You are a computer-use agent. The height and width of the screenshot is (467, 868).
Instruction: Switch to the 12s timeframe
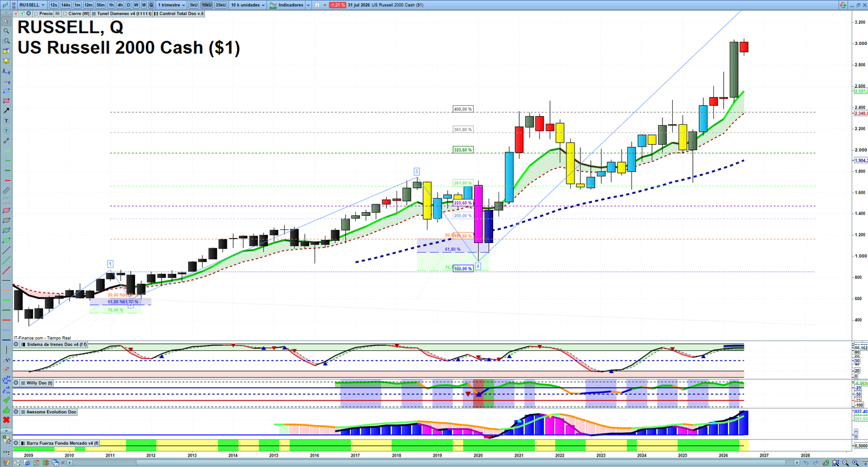[x=53, y=5]
